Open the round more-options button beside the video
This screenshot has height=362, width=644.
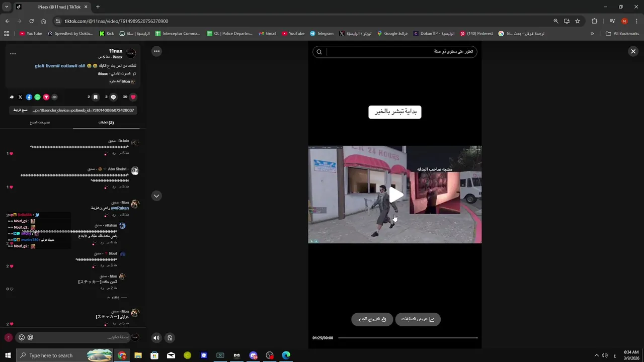point(156,51)
